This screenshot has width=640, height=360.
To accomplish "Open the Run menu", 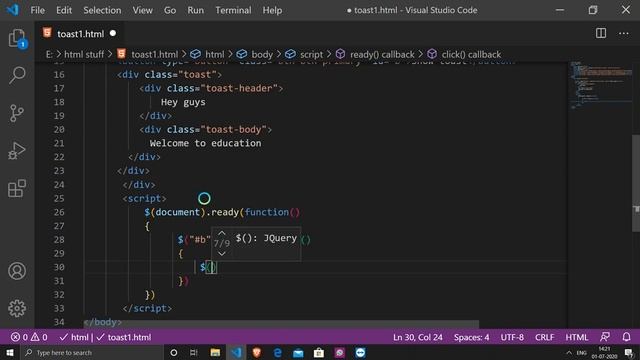I will pos(196,10).
